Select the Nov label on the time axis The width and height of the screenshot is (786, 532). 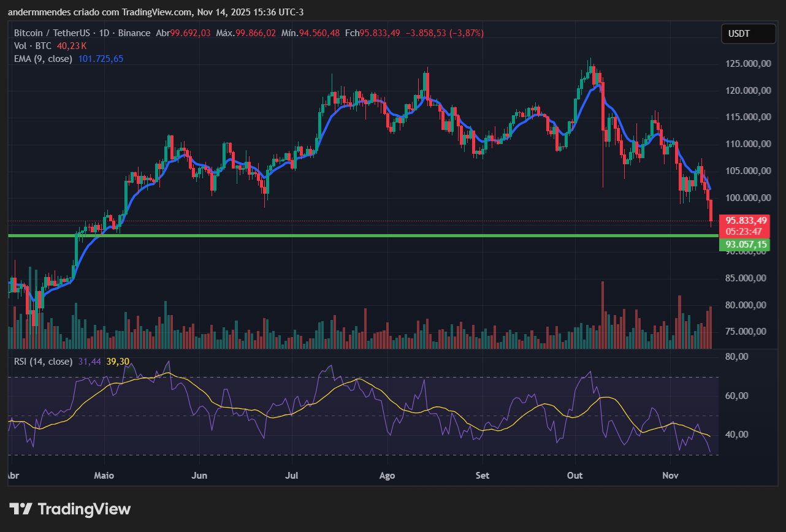[x=670, y=475]
